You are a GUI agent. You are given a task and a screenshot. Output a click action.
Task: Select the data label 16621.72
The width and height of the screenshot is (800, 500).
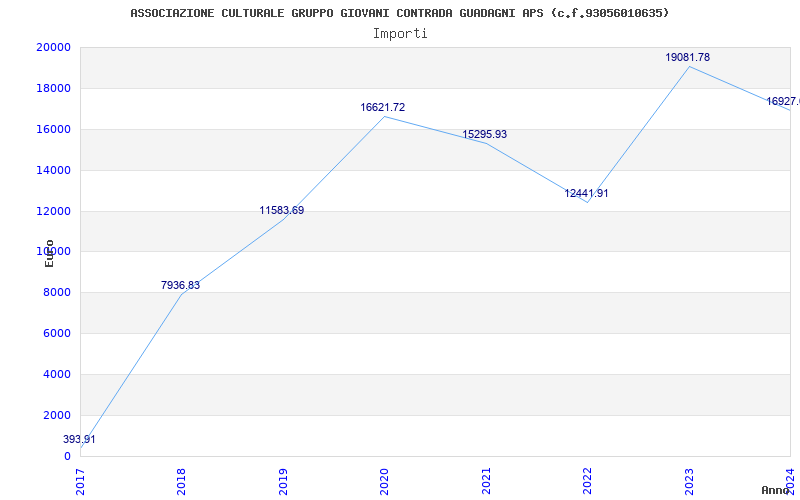point(383,107)
